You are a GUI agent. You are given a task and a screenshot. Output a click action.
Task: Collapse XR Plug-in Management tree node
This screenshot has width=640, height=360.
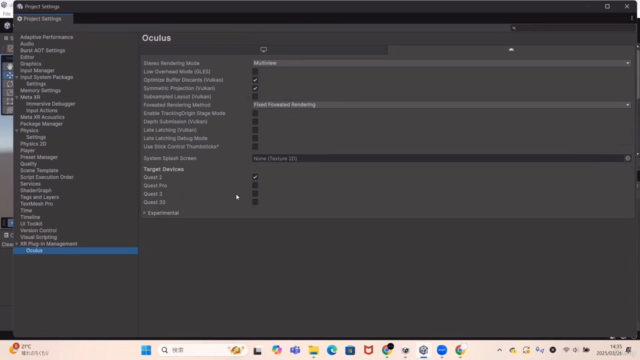(17, 244)
